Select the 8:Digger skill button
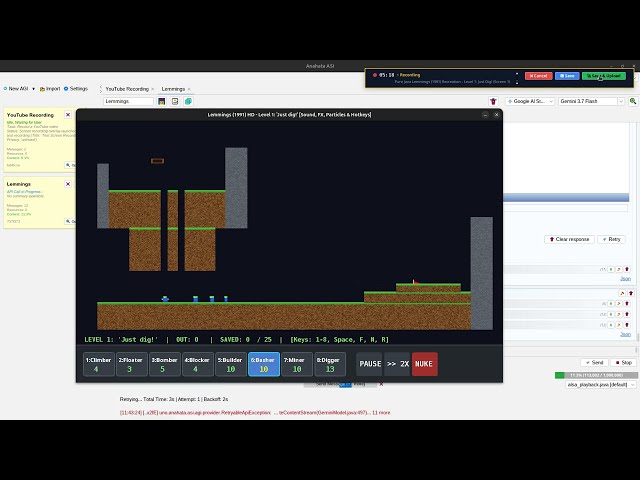This screenshot has width=640, height=480. click(x=330, y=364)
